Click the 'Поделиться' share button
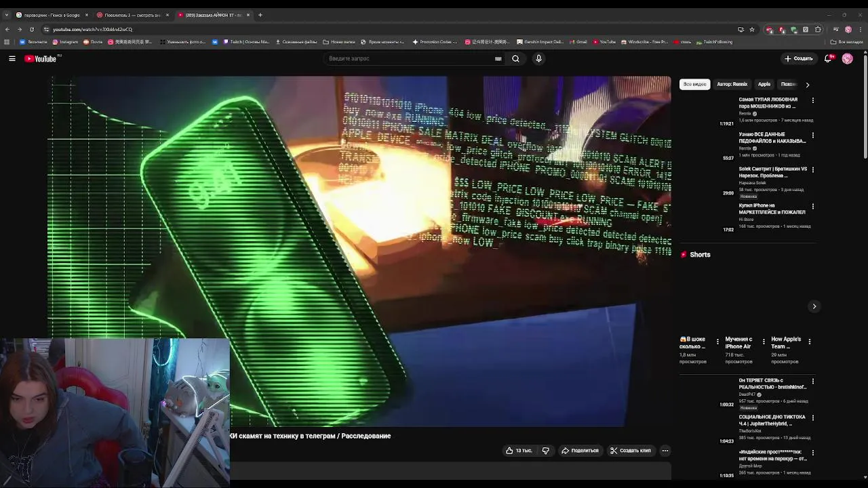868x488 pixels. click(579, 451)
